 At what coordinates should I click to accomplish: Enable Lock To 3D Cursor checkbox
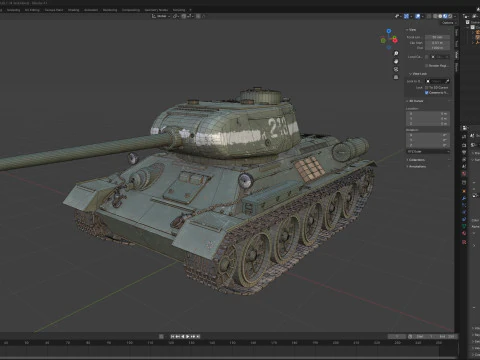click(427, 87)
